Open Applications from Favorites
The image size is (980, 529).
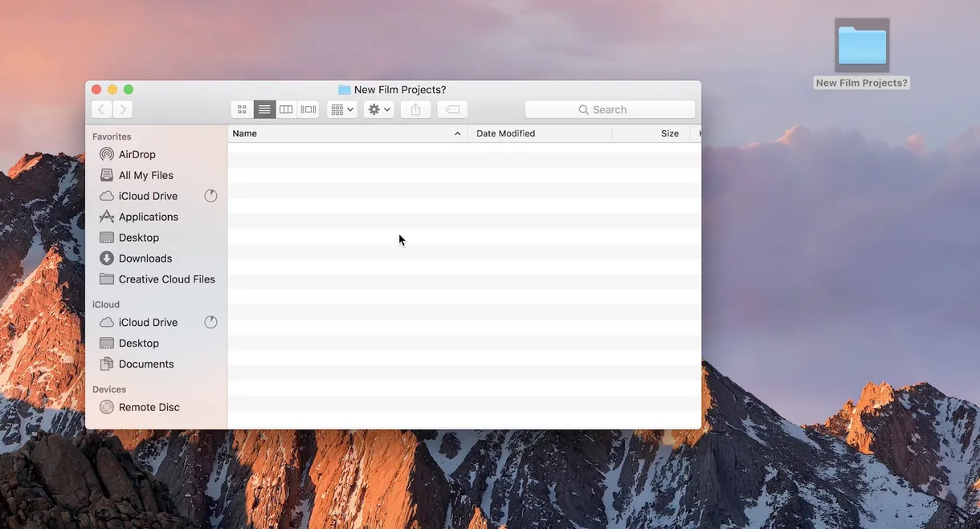pos(148,217)
